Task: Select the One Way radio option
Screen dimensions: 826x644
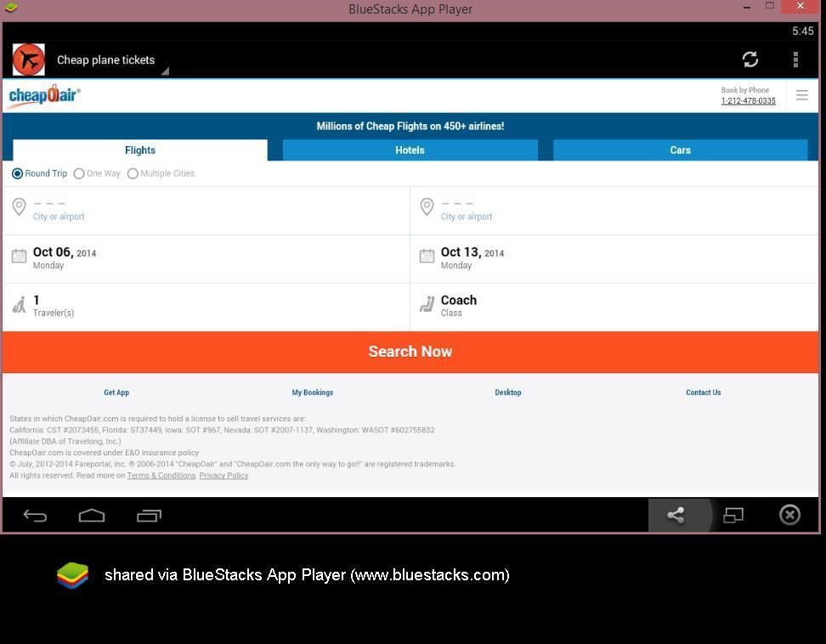Action: (79, 173)
